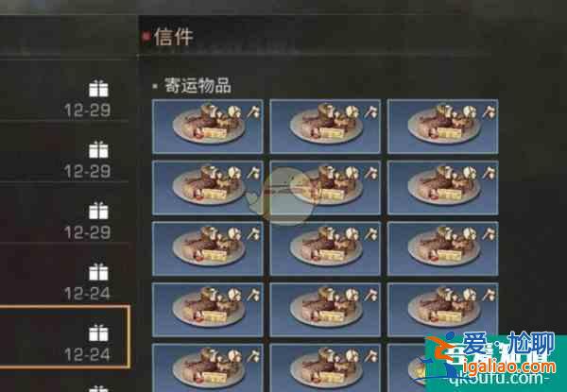The width and height of the screenshot is (567, 392).
Task: Click gift icon of second 12-29 mail
Action: 98,149
